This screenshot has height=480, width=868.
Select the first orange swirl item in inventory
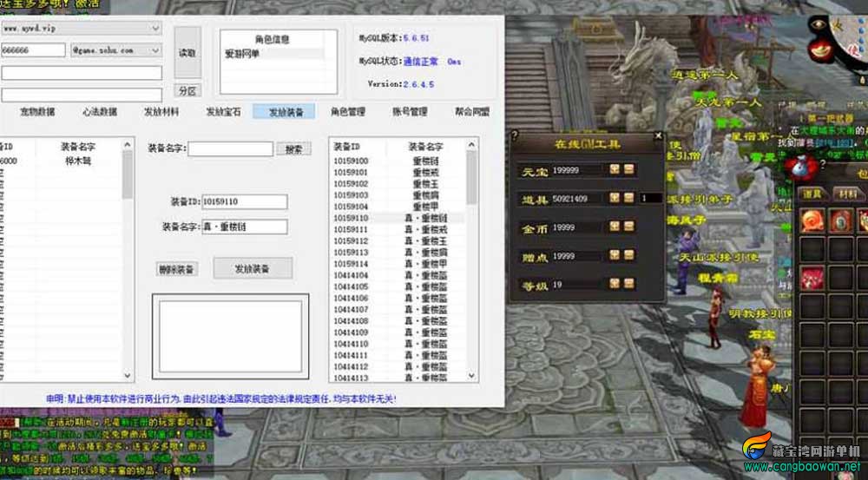point(812,220)
